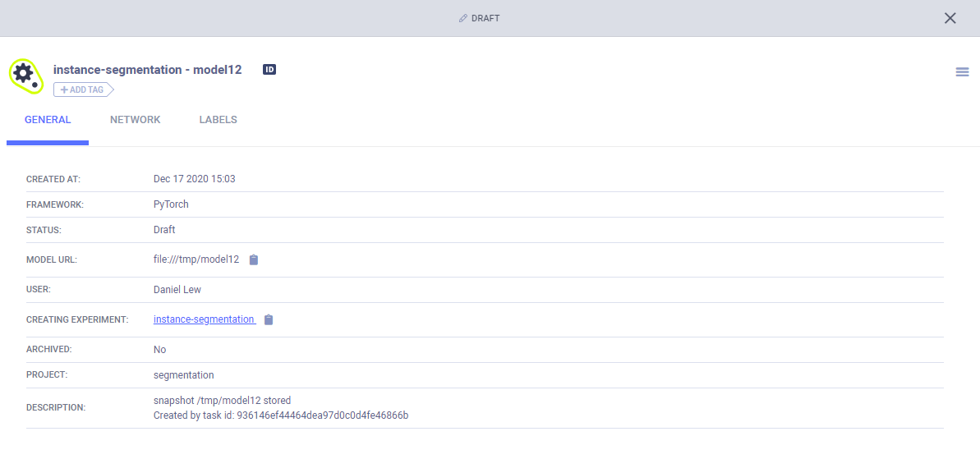Copy the creating experiment ID
The width and height of the screenshot is (980, 459).
[269, 319]
